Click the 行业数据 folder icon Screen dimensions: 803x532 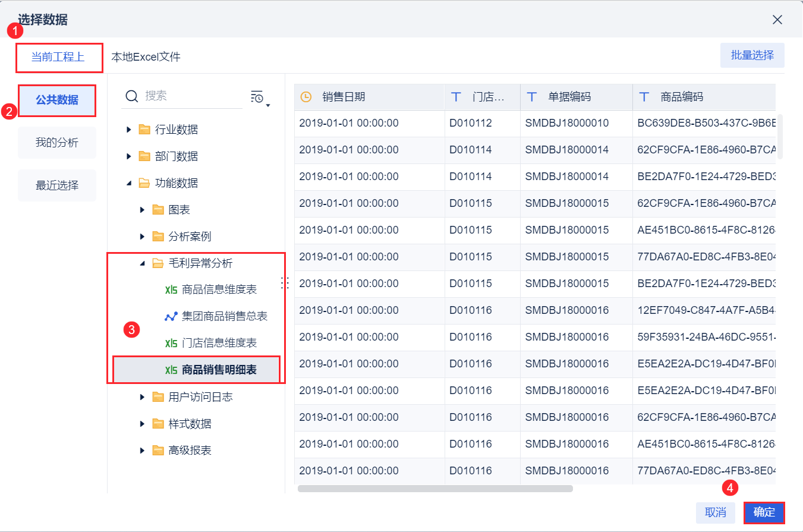point(144,130)
